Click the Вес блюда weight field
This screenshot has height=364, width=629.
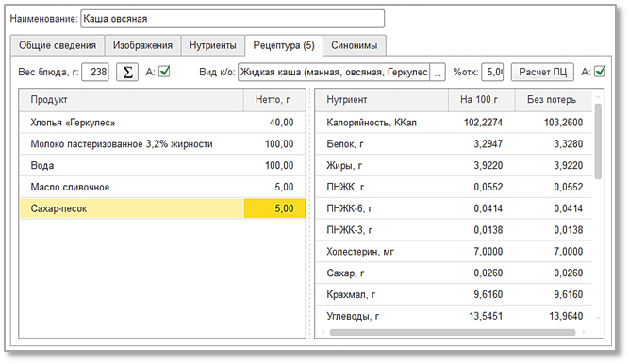[x=95, y=73]
